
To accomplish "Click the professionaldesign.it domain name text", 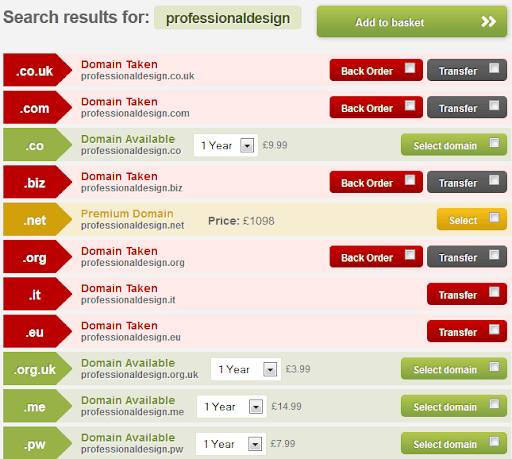I will (x=128, y=300).
